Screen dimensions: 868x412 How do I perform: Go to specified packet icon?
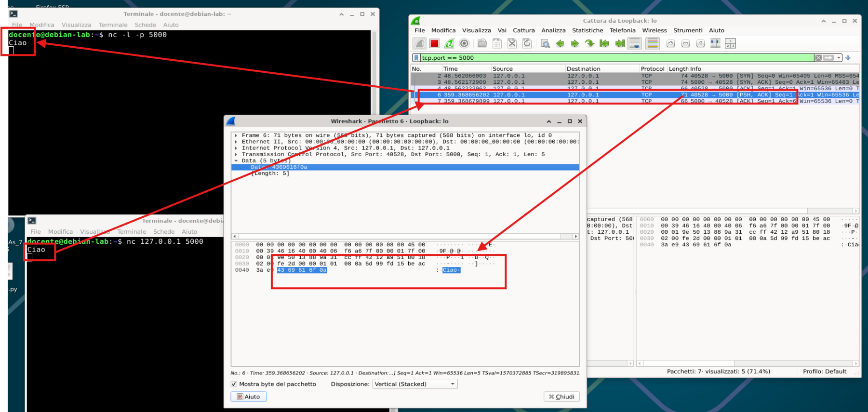(590, 43)
